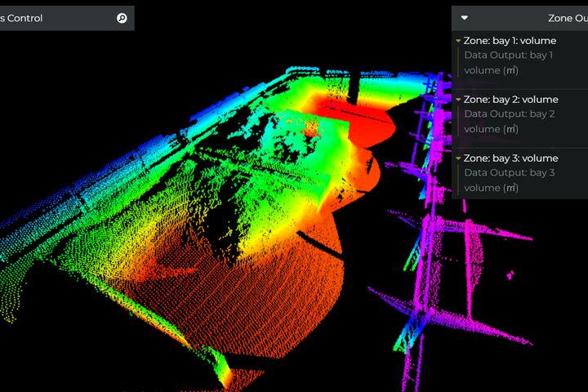Select the 'Zone: bay 3: volume' title
The height and width of the screenshot is (392, 588).
pyautogui.click(x=510, y=158)
